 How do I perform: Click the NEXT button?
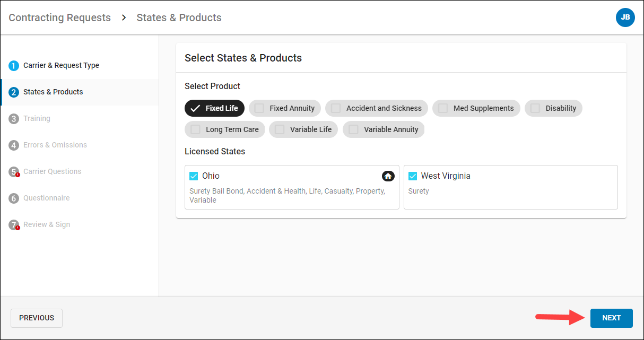point(611,318)
